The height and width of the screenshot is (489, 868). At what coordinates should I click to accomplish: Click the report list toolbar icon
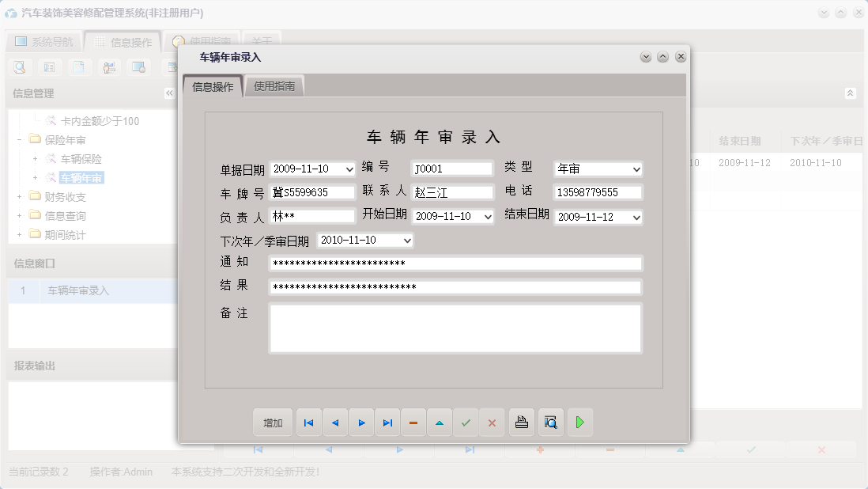(50, 67)
